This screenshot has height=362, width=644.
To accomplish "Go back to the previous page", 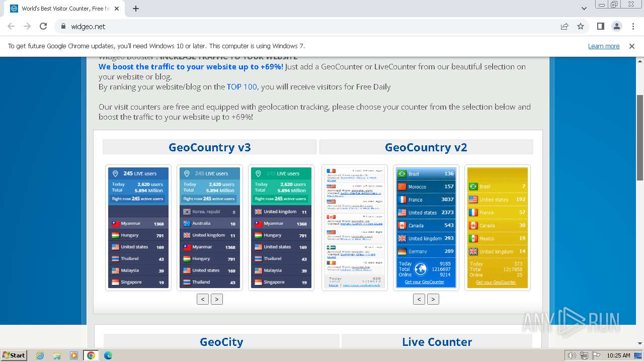I will (x=11, y=26).
